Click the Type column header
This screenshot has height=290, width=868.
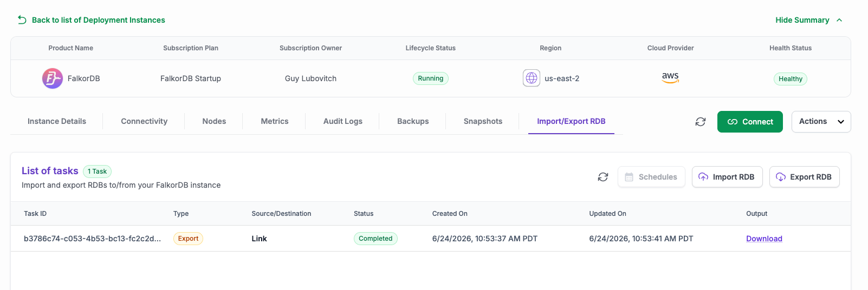tap(181, 214)
